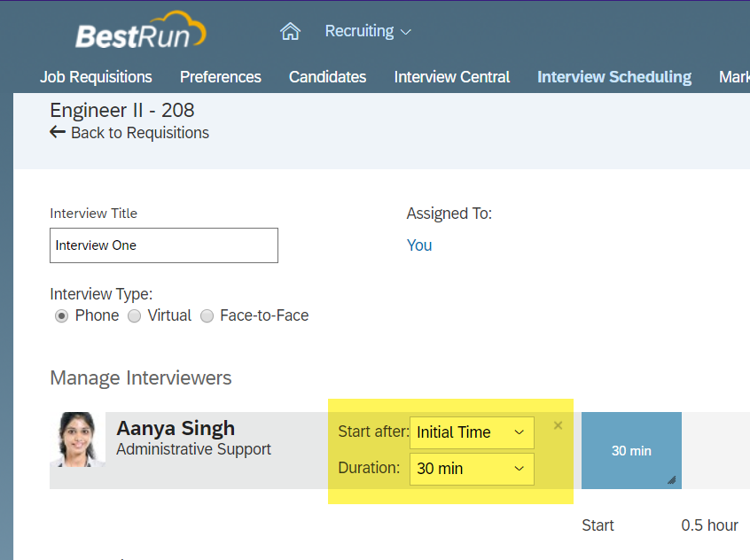Click the Interview Title input field
The height and width of the screenshot is (560, 750).
tap(164, 245)
